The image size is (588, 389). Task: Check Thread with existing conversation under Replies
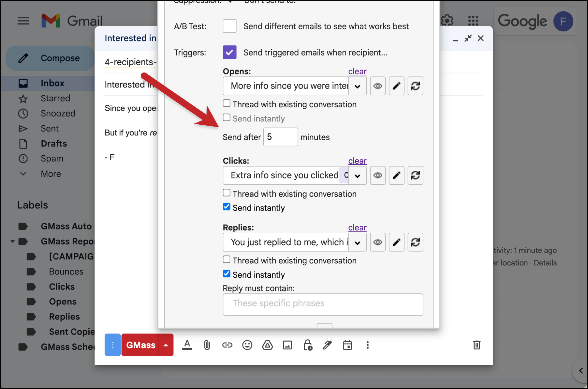click(227, 259)
